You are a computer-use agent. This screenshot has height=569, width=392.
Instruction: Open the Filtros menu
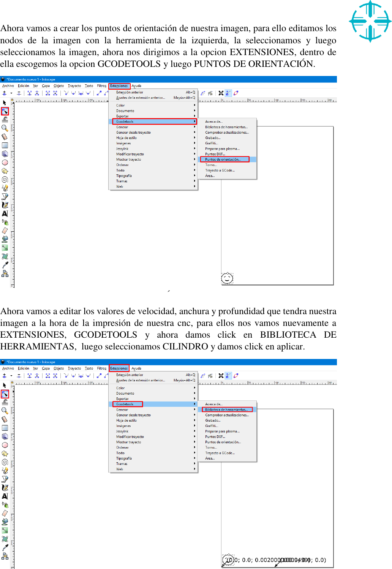(x=101, y=86)
